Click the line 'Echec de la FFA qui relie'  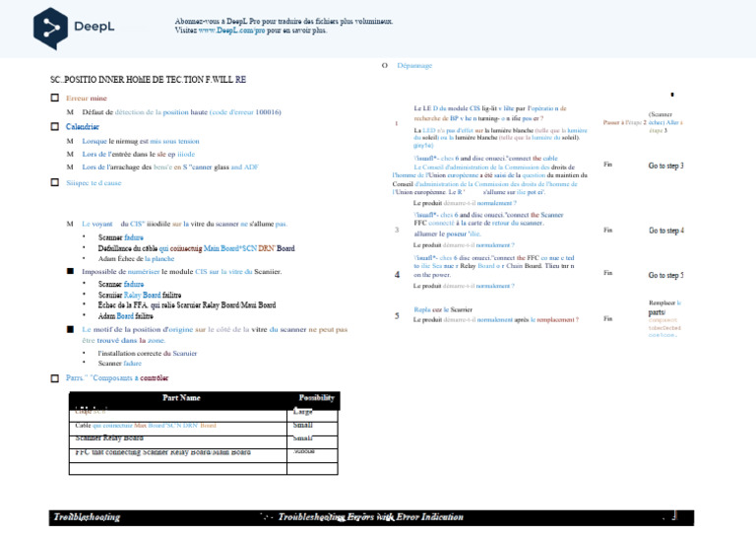(x=187, y=304)
